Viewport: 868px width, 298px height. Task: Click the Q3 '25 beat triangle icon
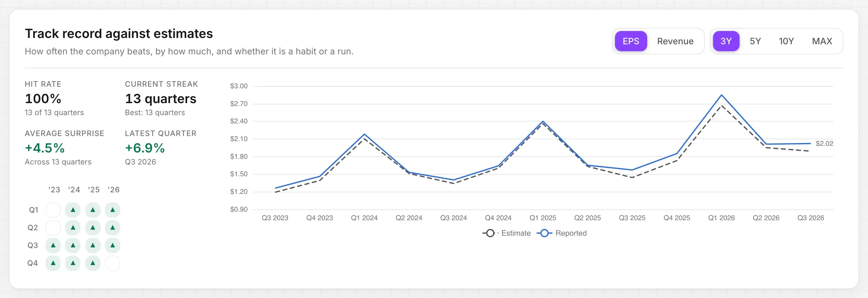(x=93, y=245)
